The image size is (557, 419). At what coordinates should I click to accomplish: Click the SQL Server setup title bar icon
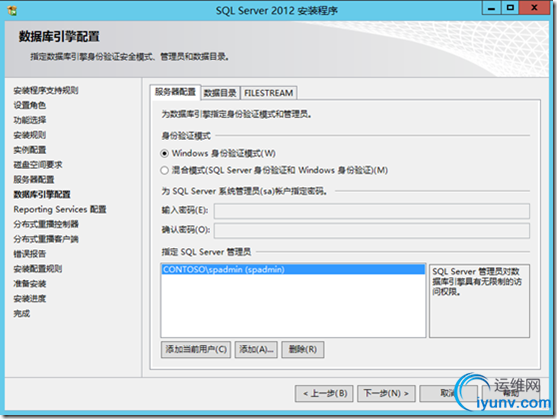coord(12,10)
